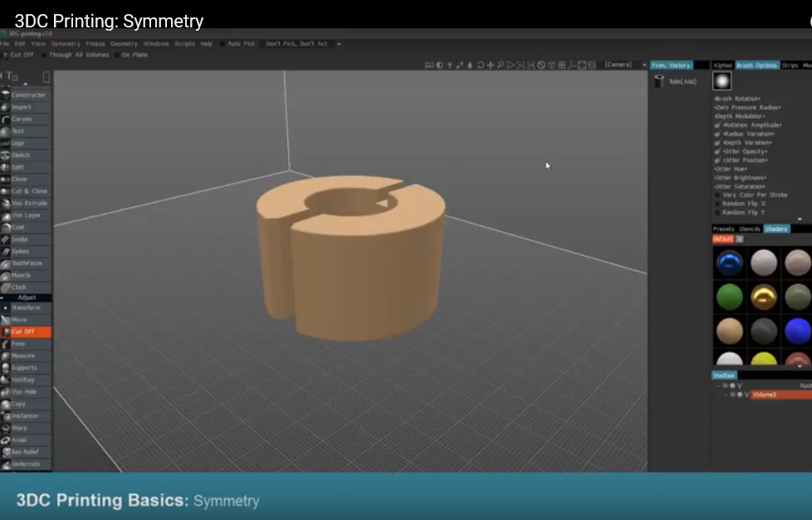The height and width of the screenshot is (520, 812).
Task: Select the Clone tool
Action: tap(26, 179)
